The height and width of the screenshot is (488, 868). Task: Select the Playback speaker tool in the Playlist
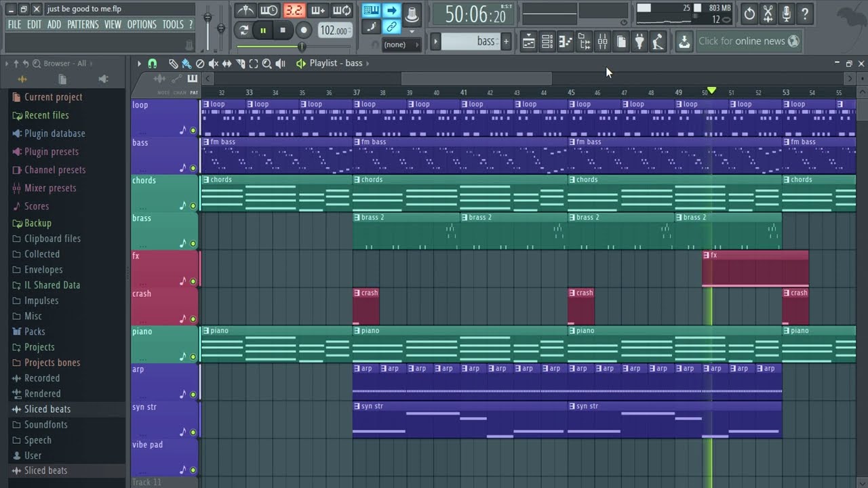pyautogui.click(x=280, y=64)
